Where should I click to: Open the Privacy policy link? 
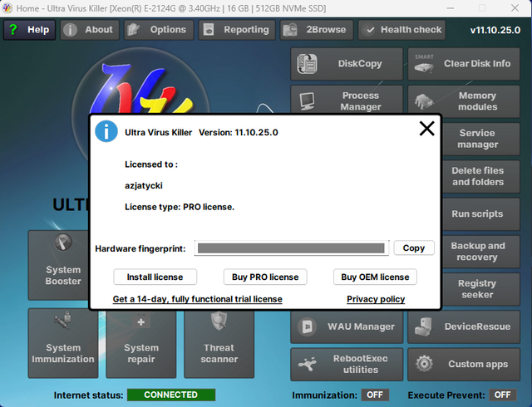pos(376,299)
